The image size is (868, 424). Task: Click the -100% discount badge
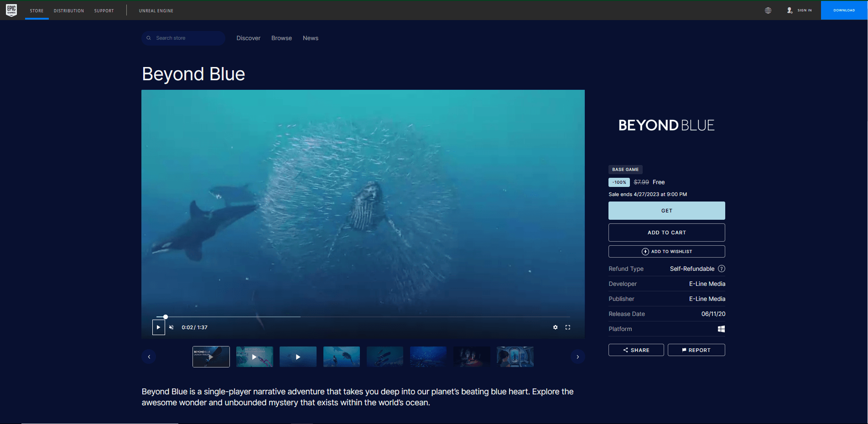(x=619, y=182)
